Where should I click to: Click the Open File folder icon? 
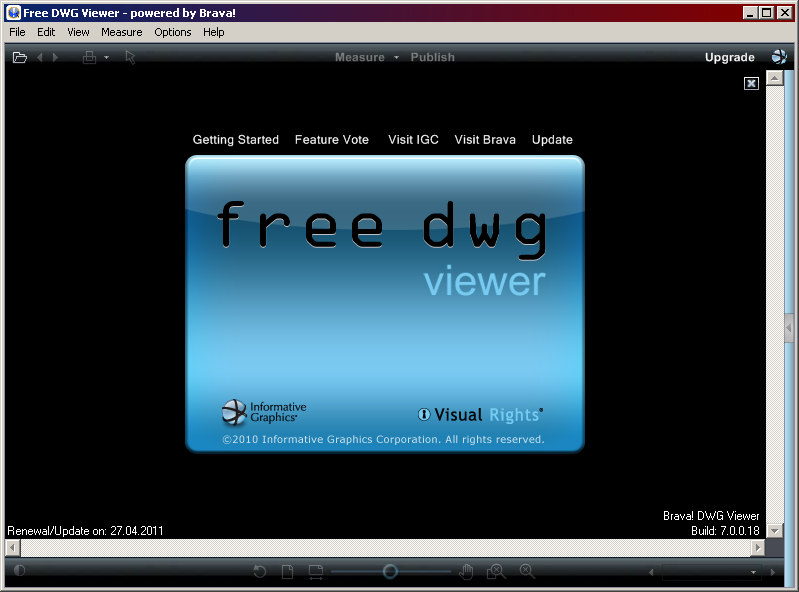(19, 58)
